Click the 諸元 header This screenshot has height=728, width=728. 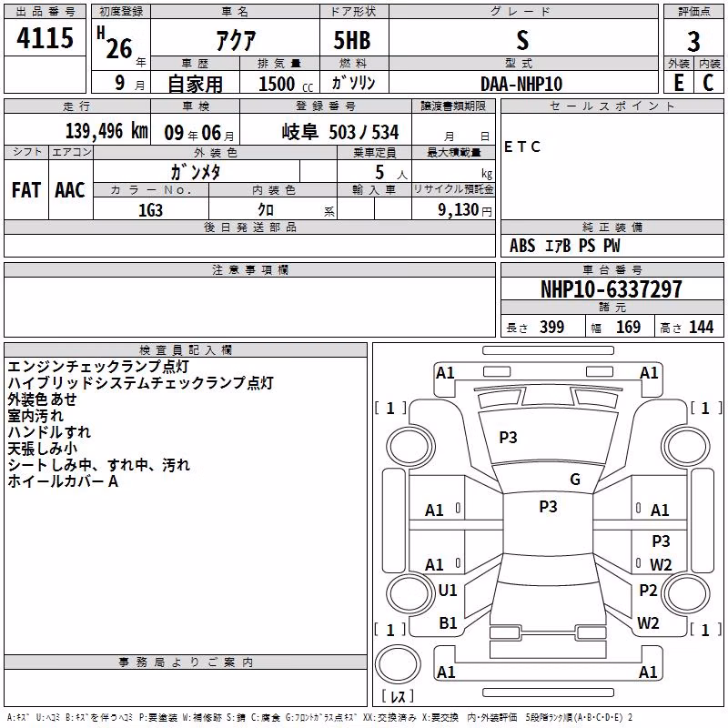tap(612, 307)
